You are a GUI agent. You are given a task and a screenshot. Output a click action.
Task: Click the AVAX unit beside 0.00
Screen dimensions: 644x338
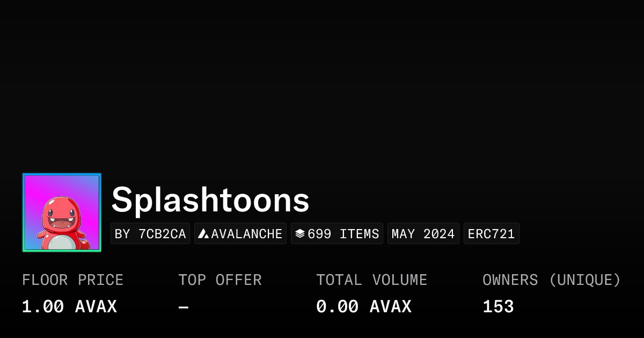tap(391, 307)
